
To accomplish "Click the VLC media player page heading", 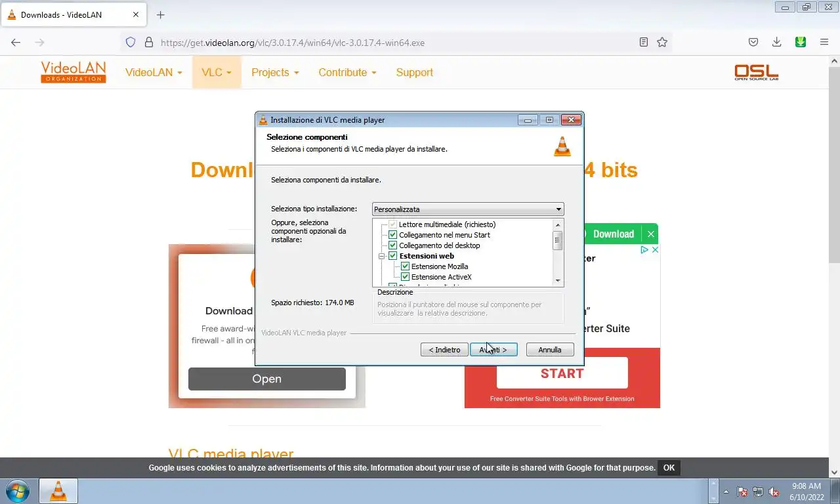I will [x=231, y=454].
